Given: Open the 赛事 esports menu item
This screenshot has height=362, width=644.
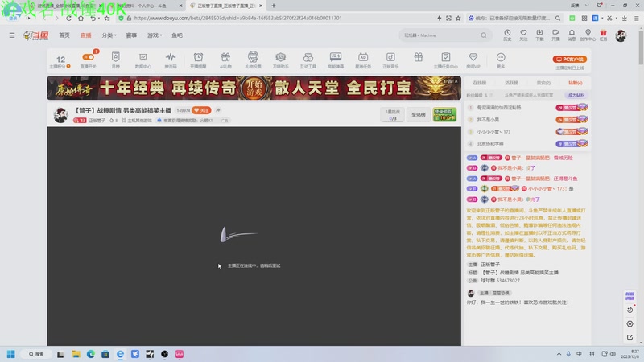Looking at the screenshot, I should [131, 35].
